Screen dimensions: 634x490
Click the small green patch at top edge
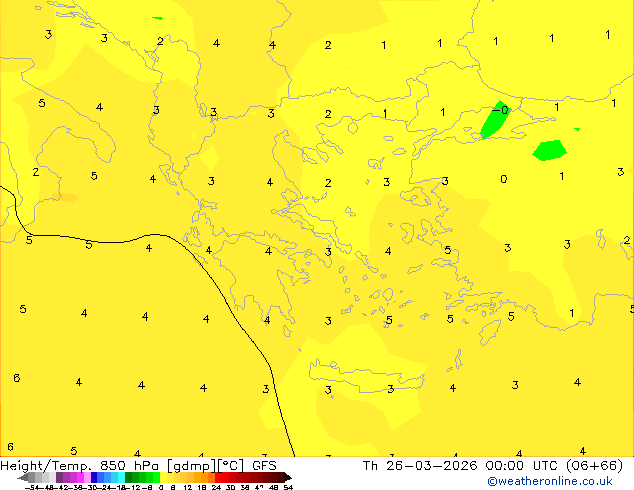(x=158, y=18)
